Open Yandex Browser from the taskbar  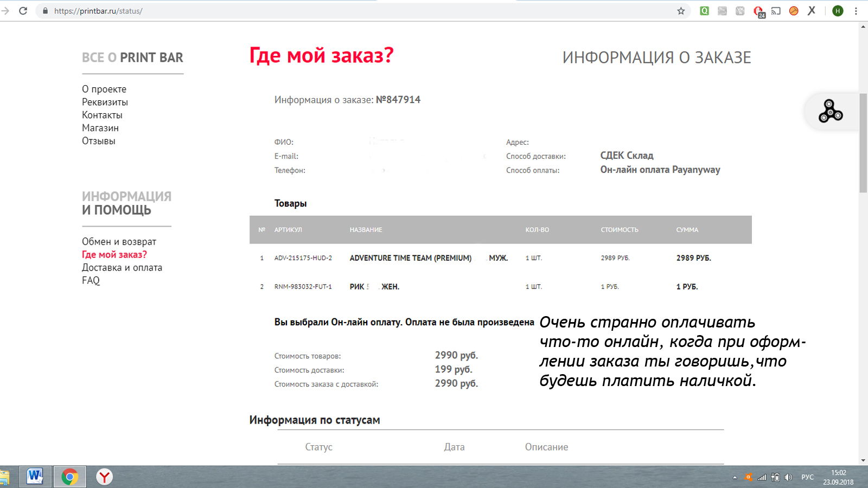104,477
